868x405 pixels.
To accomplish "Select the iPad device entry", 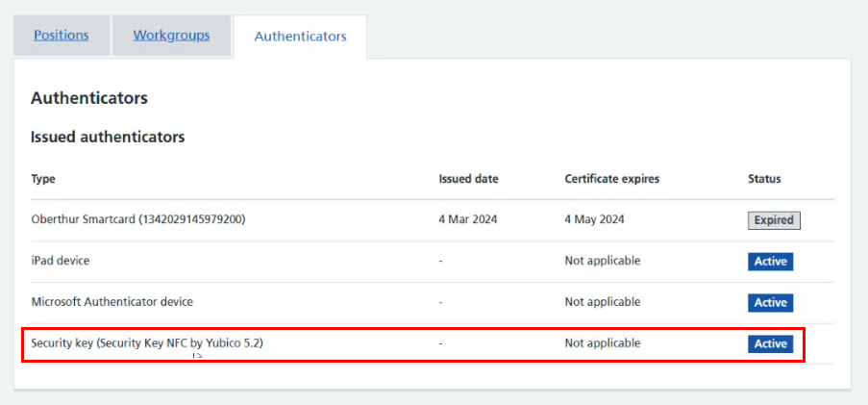I will [61, 261].
